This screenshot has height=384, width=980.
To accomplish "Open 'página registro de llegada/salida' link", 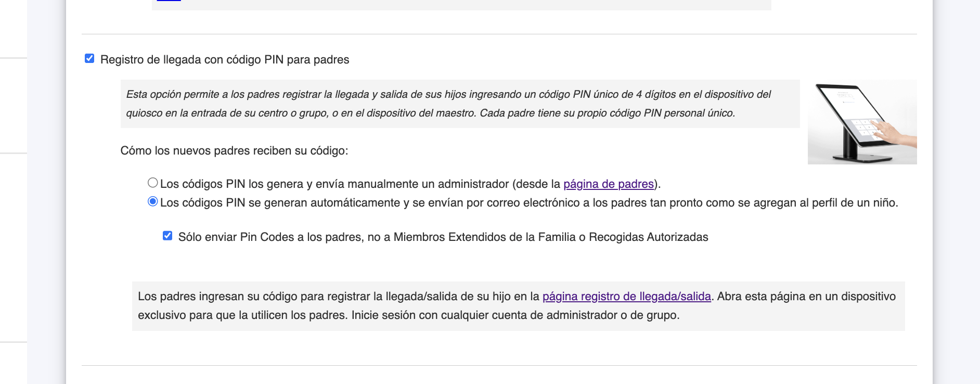I will (627, 297).
